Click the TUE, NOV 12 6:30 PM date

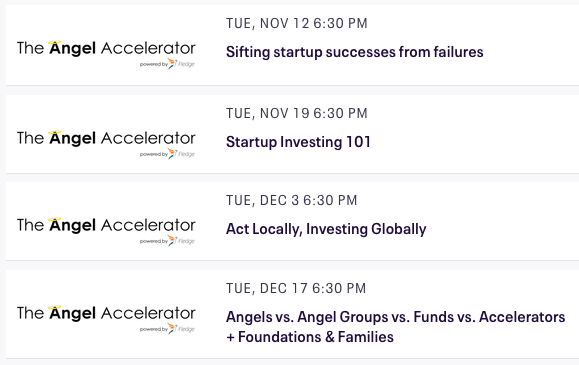[x=297, y=23]
